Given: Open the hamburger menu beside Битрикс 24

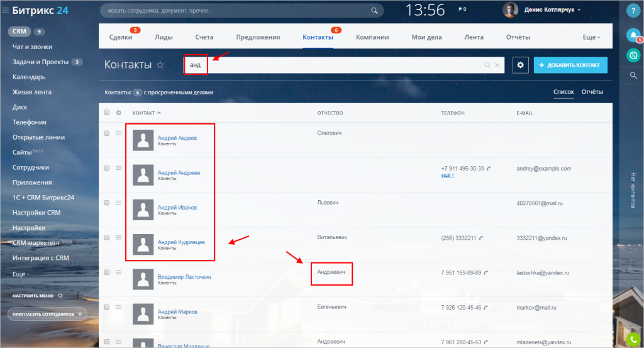Looking at the screenshot, I should (5, 10).
